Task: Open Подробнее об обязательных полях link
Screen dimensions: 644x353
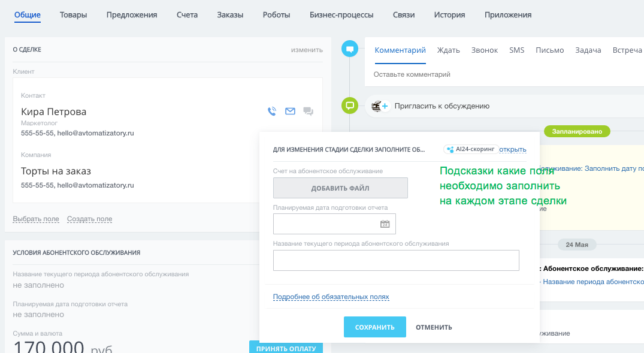Action: [331, 297]
